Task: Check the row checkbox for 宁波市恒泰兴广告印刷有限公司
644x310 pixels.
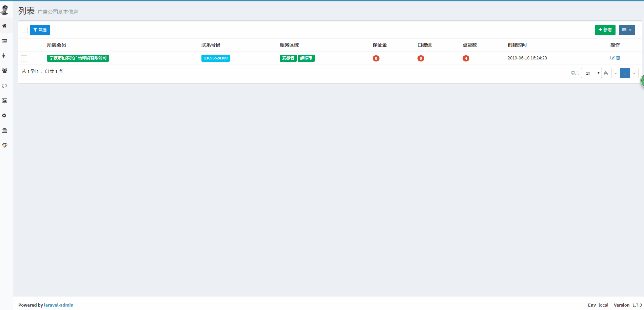Action: (24, 58)
